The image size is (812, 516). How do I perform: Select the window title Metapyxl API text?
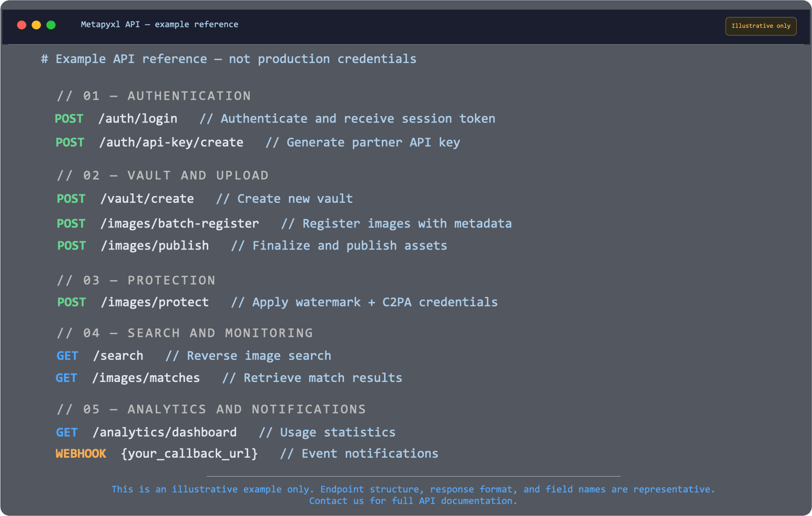159,24
